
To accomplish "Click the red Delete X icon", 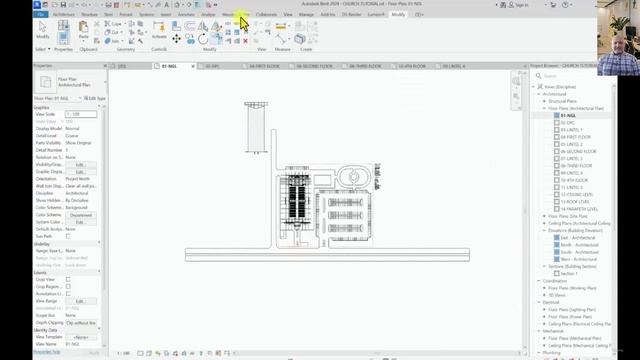I will [x=245, y=41].
